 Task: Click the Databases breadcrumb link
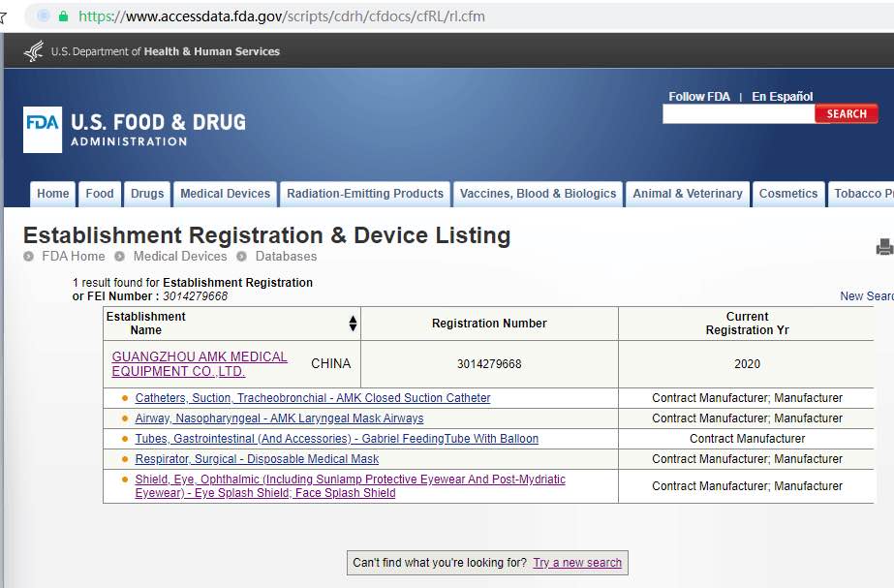(x=286, y=257)
